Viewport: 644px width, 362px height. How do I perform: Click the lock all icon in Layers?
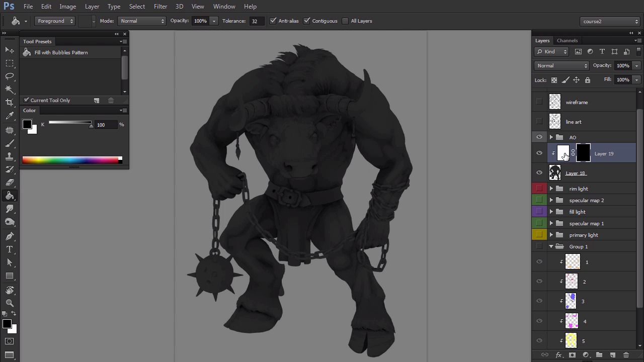click(587, 80)
